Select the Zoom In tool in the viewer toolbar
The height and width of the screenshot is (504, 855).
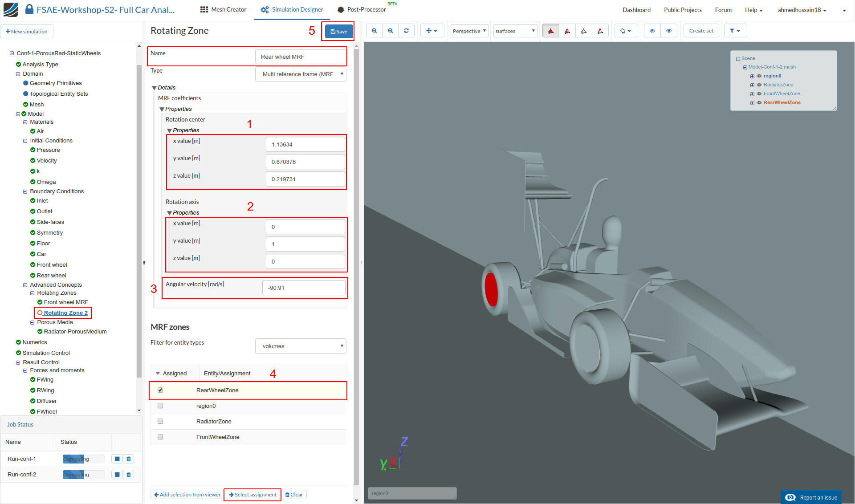tap(374, 31)
